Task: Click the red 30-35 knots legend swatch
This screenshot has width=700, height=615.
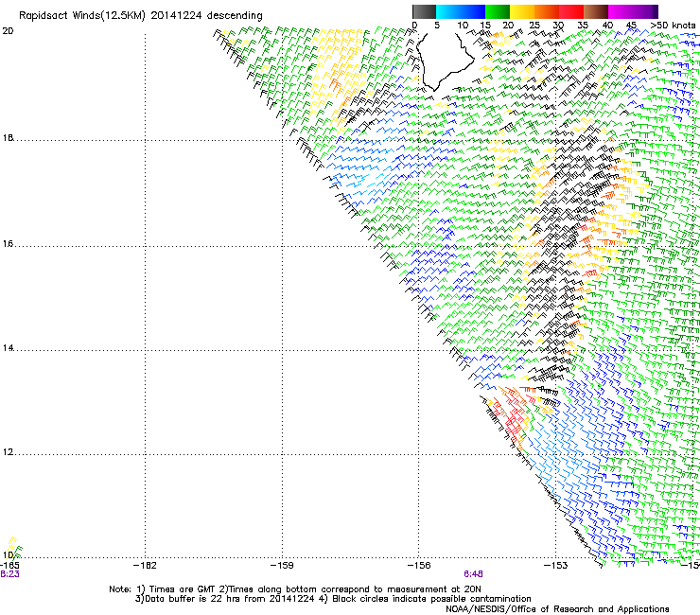Action: click(571, 11)
